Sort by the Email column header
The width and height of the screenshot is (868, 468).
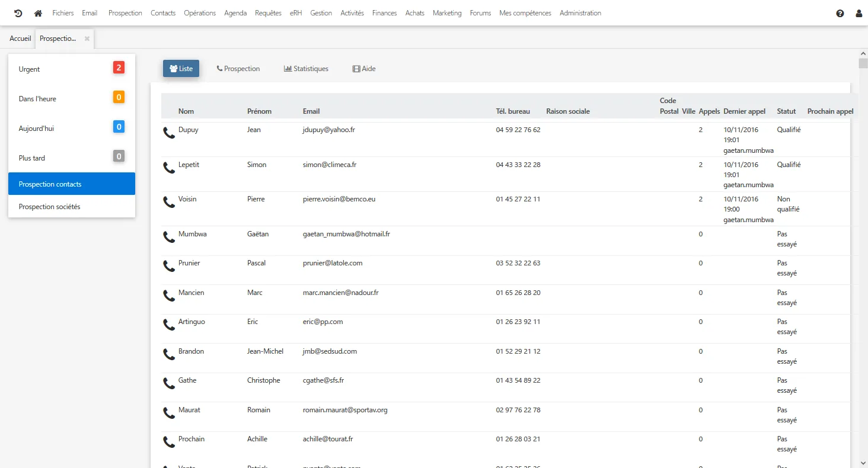(x=311, y=111)
